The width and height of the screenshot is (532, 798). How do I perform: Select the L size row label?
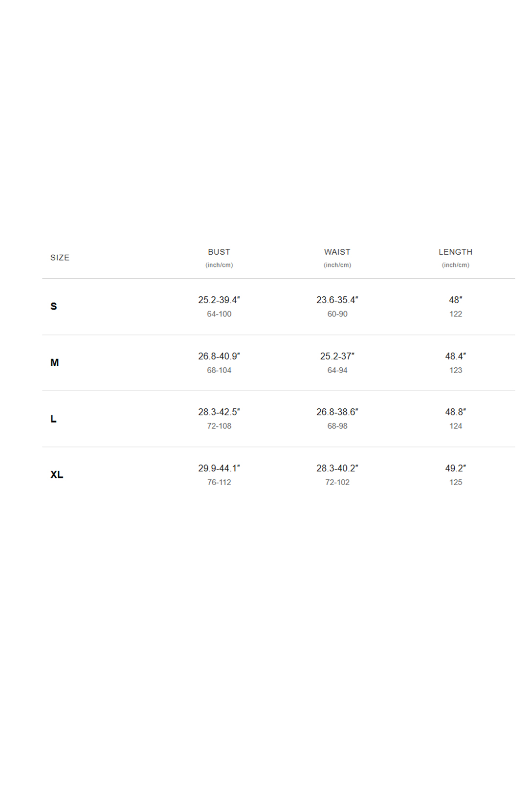pos(53,419)
